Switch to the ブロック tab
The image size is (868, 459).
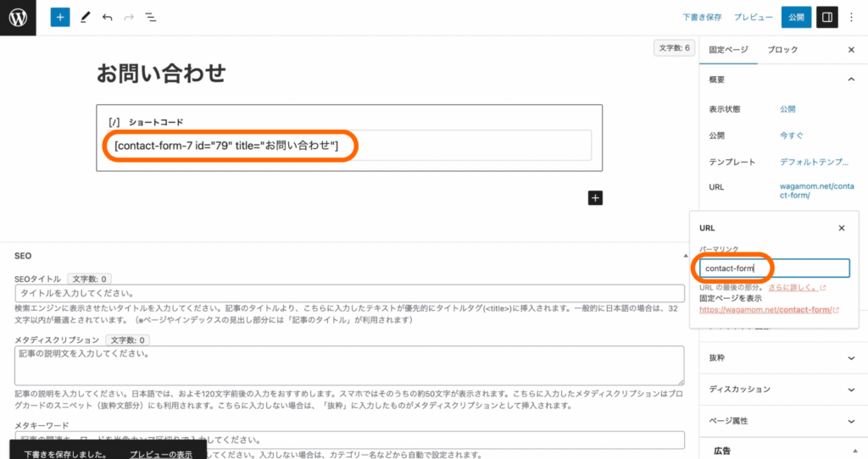pyautogui.click(x=782, y=50)
